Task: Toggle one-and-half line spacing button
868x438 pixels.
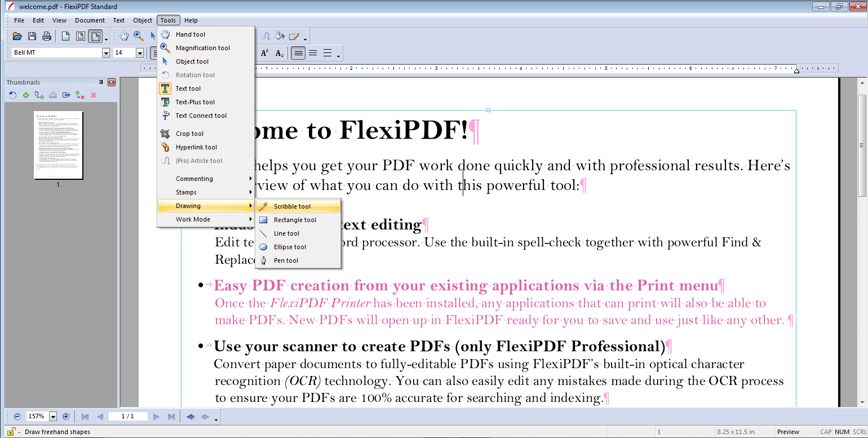Action: tap(313, 53)
